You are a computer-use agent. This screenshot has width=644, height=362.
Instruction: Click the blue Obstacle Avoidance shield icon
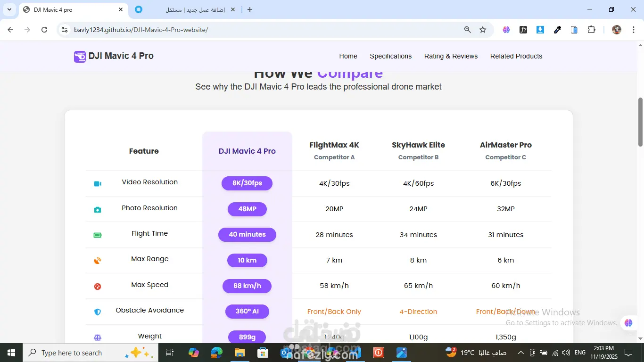[x=98, y=312]
